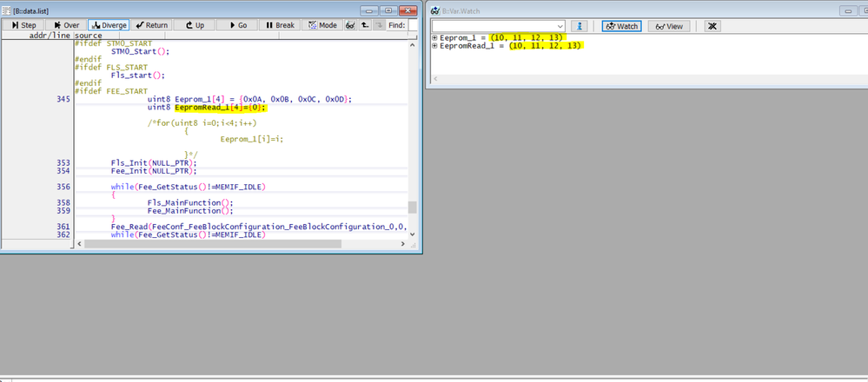Click line number 353 in data.list
The width and height of the screenshot is (868, 382).
(63, 163)
